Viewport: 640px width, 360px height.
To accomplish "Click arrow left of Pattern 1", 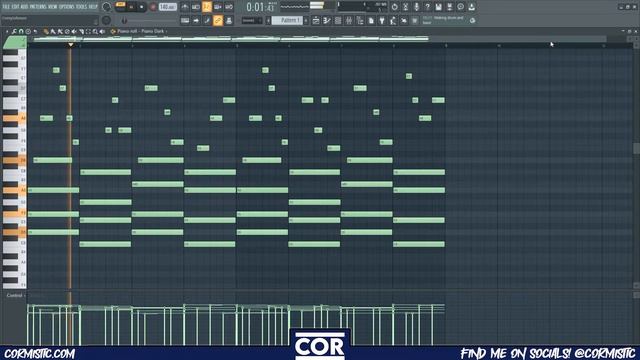I will pos(268,20).
